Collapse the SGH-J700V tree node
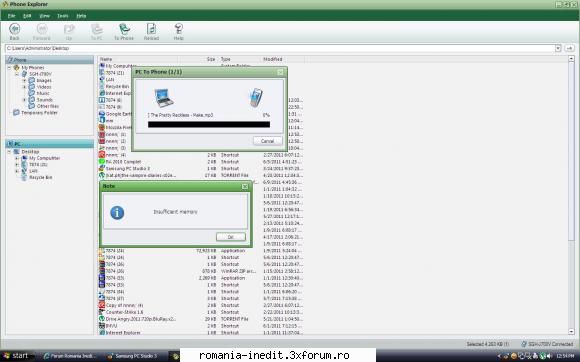 (17, 74)
